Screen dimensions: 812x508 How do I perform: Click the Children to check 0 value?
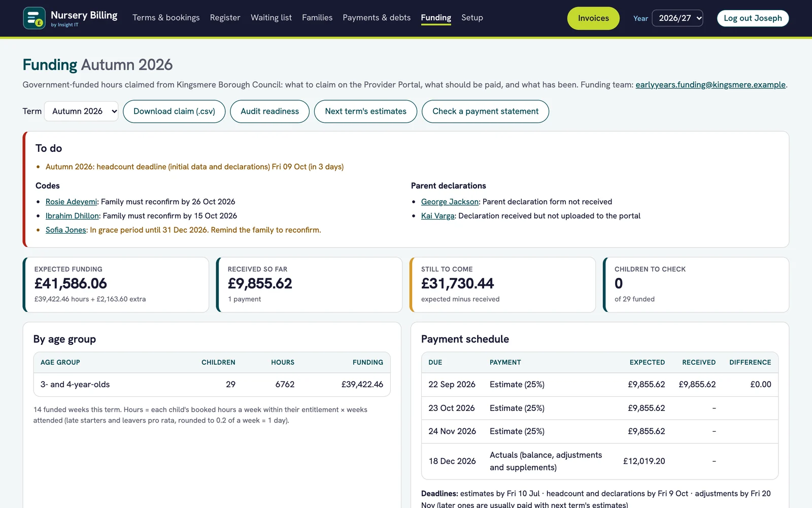[x=619, y=283]
